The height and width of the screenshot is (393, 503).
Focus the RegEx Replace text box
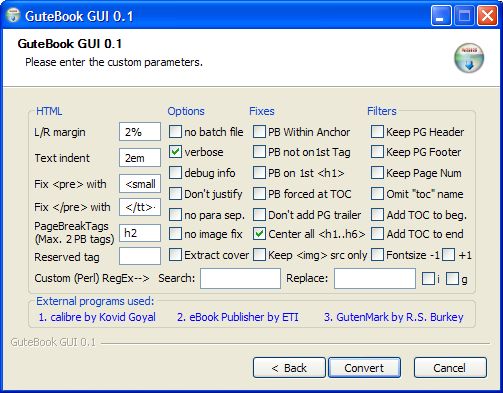pyautogui.click(x=375, y=278)
